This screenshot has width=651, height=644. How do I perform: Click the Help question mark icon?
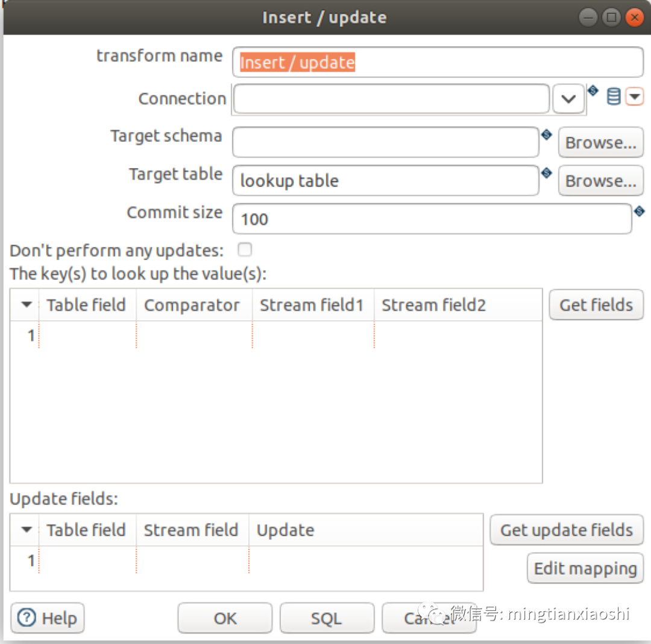(x=27, y=617)
